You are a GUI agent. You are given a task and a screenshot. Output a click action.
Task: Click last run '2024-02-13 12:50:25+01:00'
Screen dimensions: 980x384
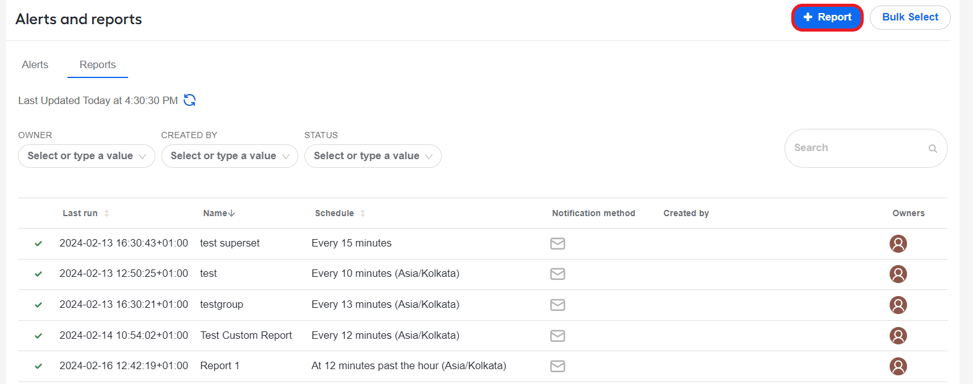[124, 274]
